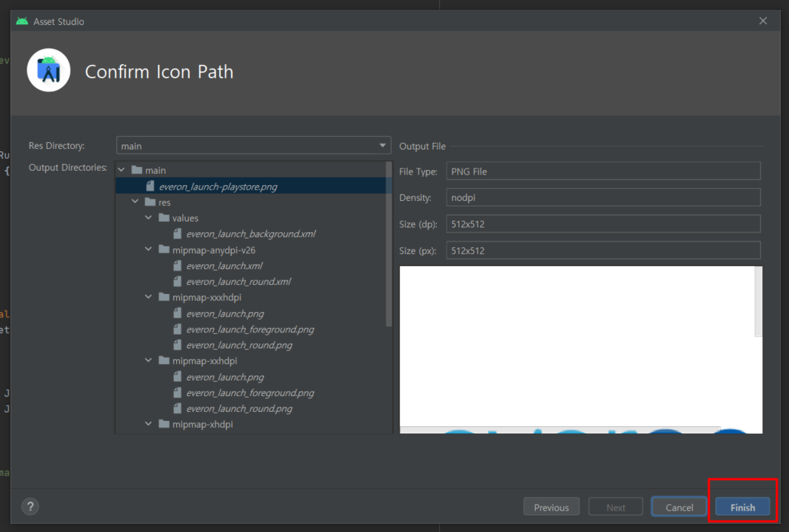Click the mipmap-xhdpi folder icon
The width and height of the screenshot is (789, 532).
pyautogui.click(x=164, y=424)
